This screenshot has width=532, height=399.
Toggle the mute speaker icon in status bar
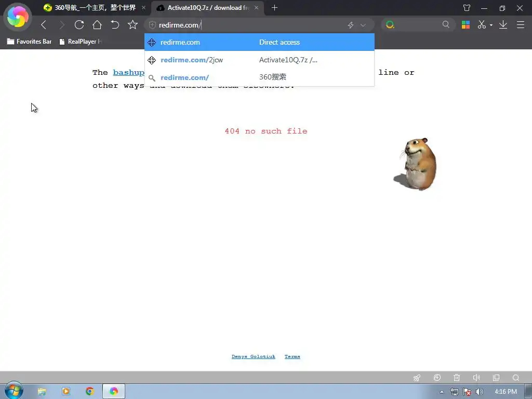point(476,378)
